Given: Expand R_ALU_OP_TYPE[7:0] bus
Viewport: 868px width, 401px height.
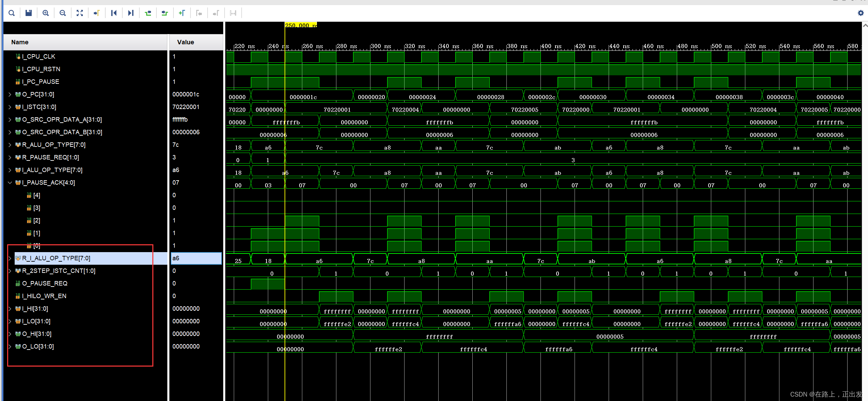Looking at the screenshot, I should coord(10,145).
